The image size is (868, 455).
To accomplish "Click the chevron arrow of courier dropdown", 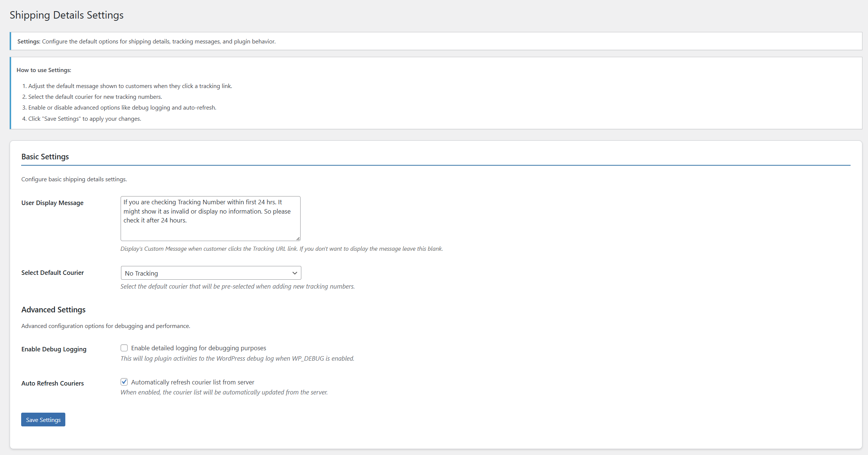I will tap(295, 273).
